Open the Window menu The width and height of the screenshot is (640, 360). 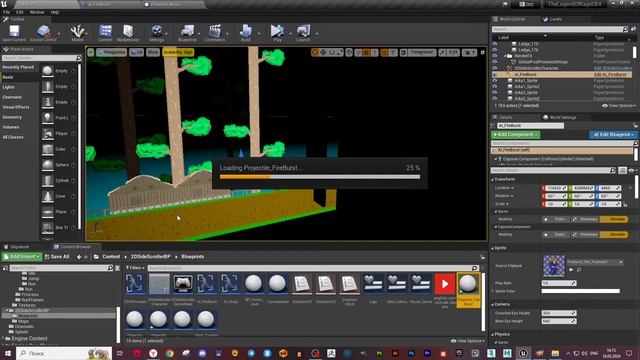pos(37,12)
